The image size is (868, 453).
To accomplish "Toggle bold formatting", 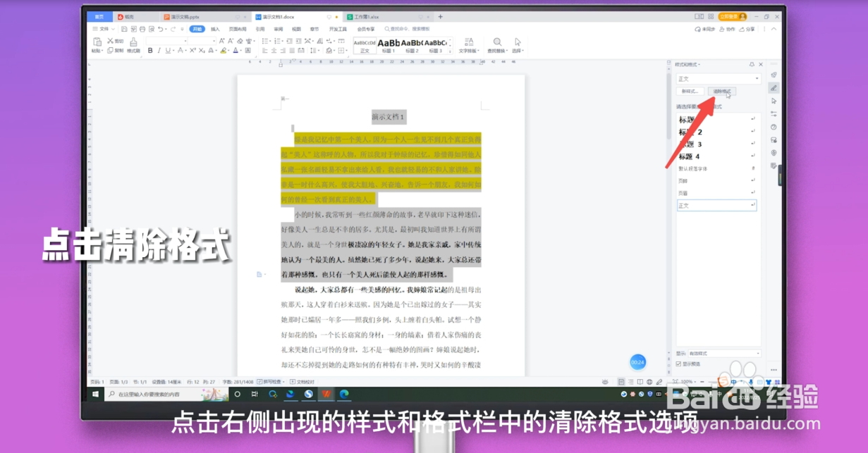I will pos(149,51).
